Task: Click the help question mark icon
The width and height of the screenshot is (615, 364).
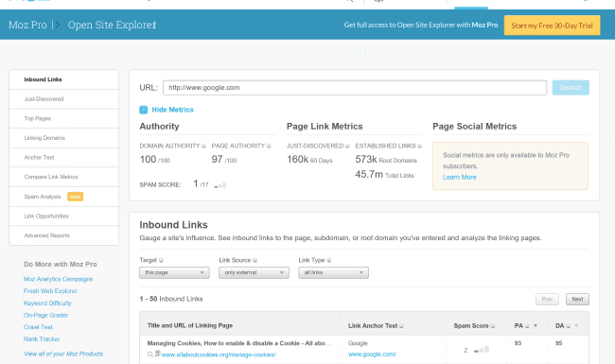Action: pos(360,55)
